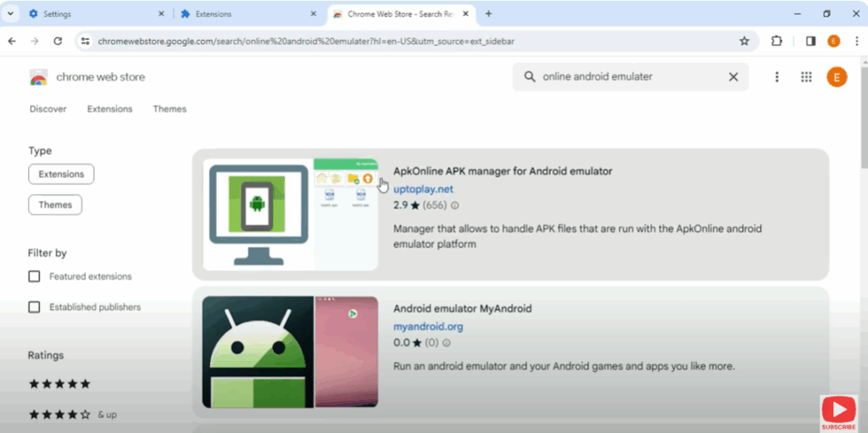This screenshot has width=868, height=433.
Task: Click the ApkOnline extension thumbnail
Action: tap(290, 215)
